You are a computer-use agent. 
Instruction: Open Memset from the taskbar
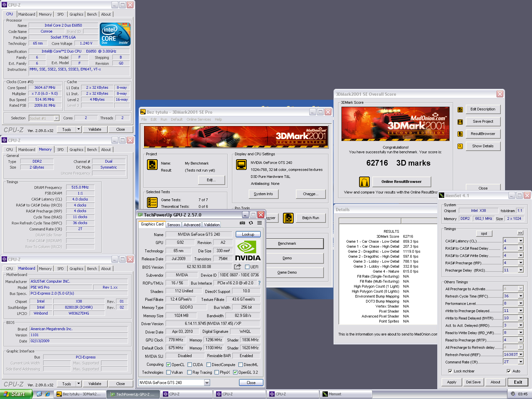(x=346, y=394)
